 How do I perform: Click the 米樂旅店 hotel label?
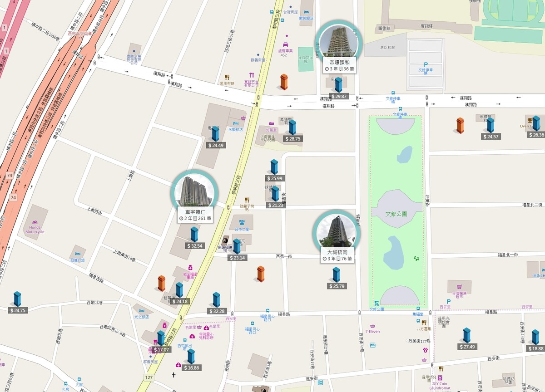point(235,129)
